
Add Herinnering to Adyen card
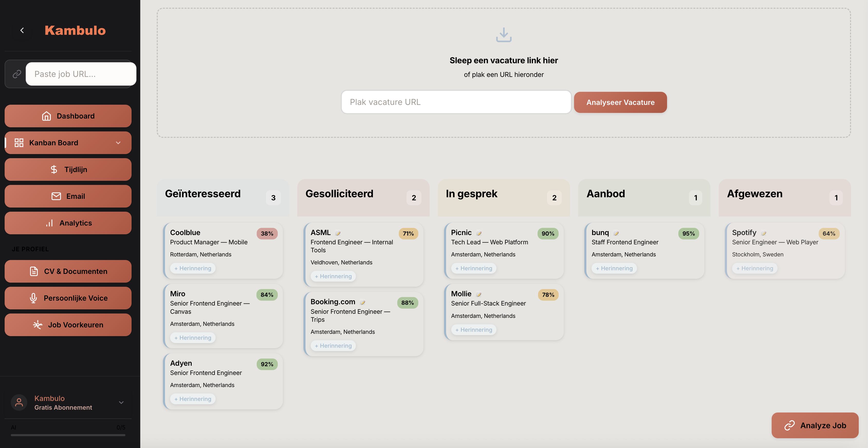click(193, 399)
